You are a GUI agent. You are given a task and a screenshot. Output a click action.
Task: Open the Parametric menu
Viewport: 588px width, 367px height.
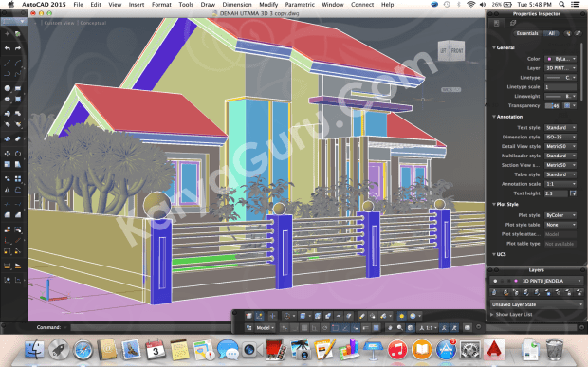(300, 4)
